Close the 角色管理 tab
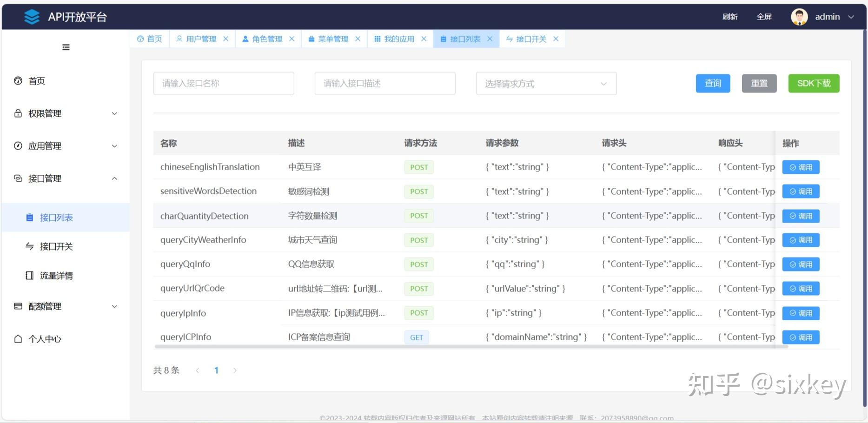Viewport: 868px width, 423px height. (292, 39)
